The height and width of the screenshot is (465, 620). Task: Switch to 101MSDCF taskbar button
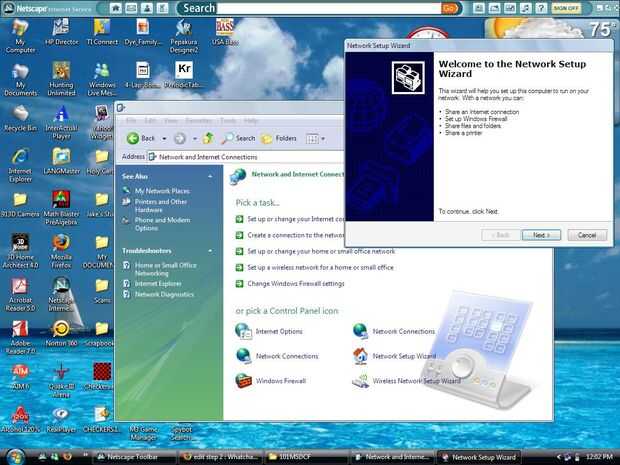(x=306, y=457)
